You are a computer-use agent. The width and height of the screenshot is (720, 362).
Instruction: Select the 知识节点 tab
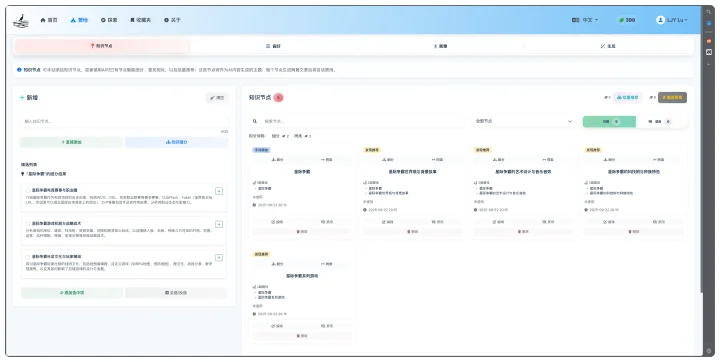coord(102,46)
